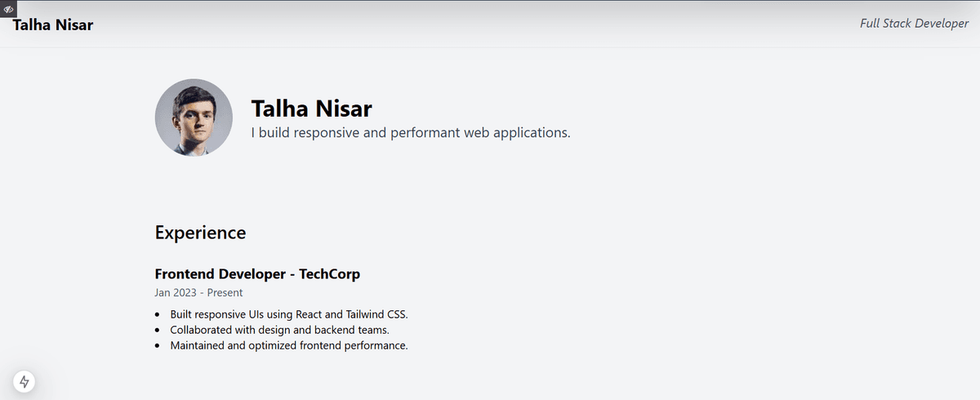This screenshot has height=400, width=980.
Task: Click the crossed-out eye icon in top-left corner
Action: pos(7,7)
